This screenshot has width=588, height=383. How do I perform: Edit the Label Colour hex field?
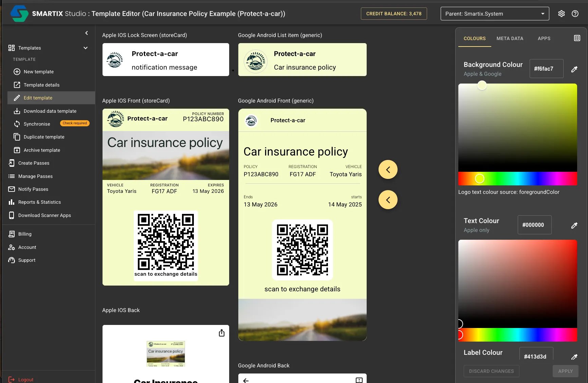(x=536, y=354)
